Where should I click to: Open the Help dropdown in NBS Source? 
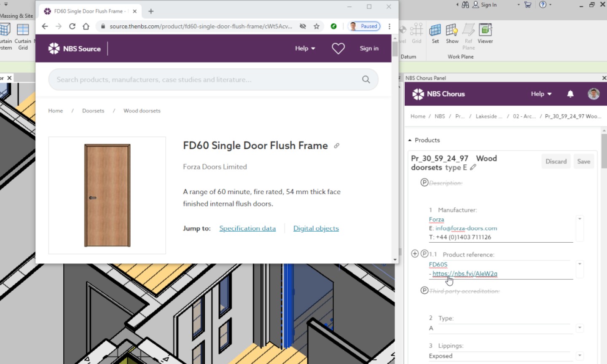click(305, 48)
